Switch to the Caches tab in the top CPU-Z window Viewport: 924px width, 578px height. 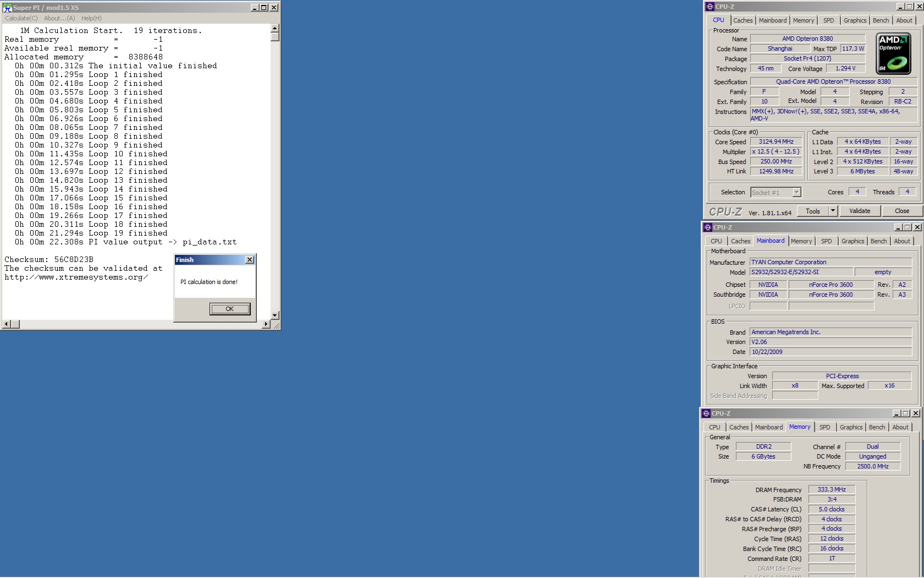pos(743,20)
